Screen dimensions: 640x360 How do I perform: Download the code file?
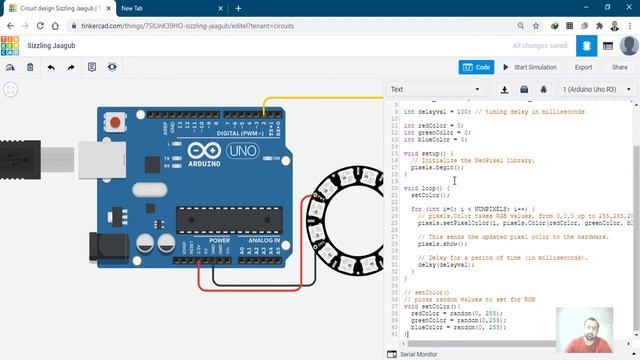[504, 89]
